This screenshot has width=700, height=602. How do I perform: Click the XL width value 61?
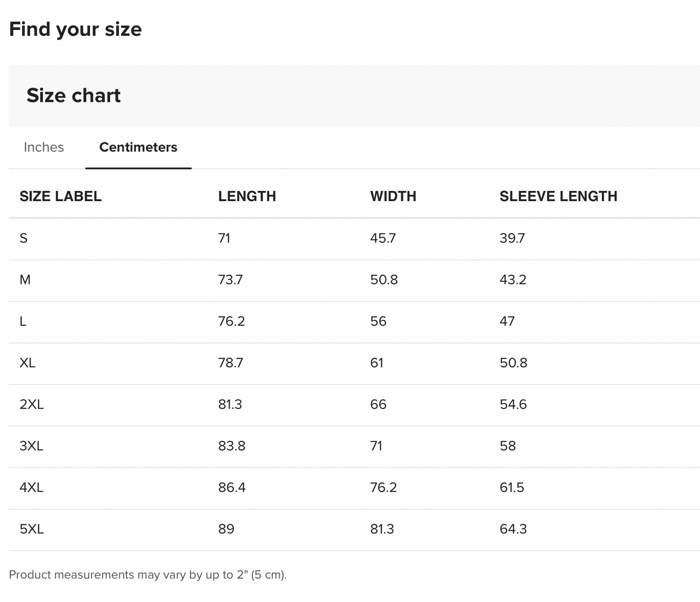(x=377, y=363)
